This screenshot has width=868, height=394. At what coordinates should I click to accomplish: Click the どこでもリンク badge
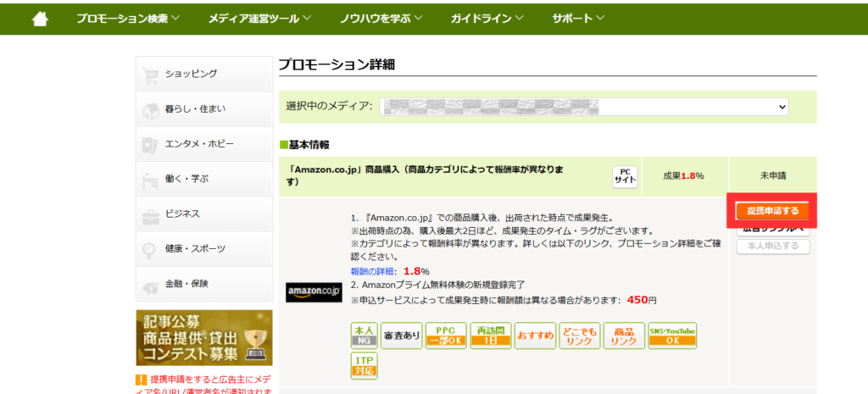coord(580,336)
